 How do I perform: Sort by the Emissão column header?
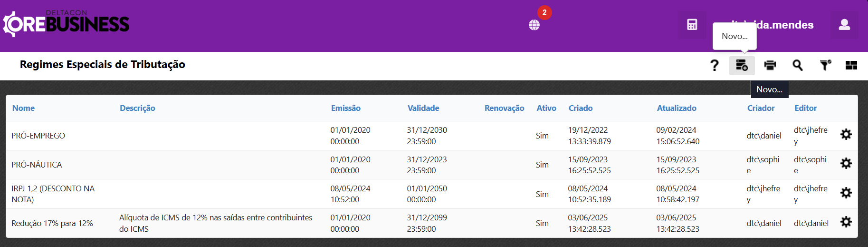point(345,108)
